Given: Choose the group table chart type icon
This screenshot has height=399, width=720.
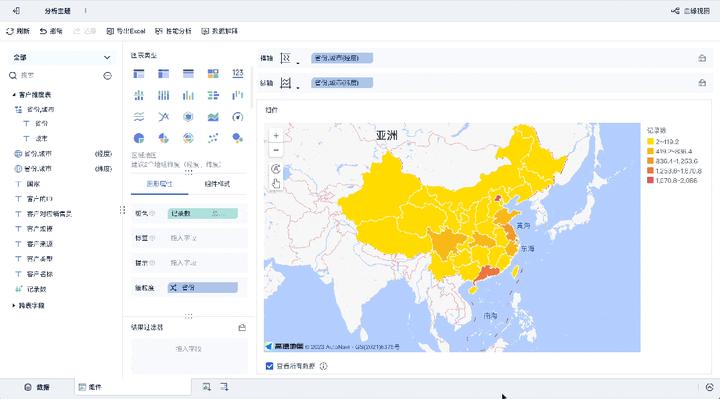Looking at the screenshot, I should [x=139, y=73].
